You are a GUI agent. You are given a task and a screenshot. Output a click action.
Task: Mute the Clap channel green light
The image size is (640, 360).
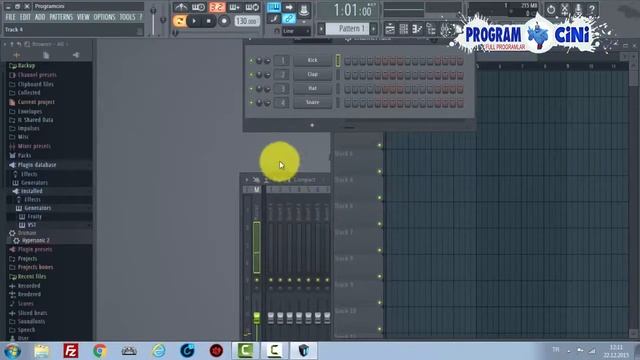coord(251,75)
